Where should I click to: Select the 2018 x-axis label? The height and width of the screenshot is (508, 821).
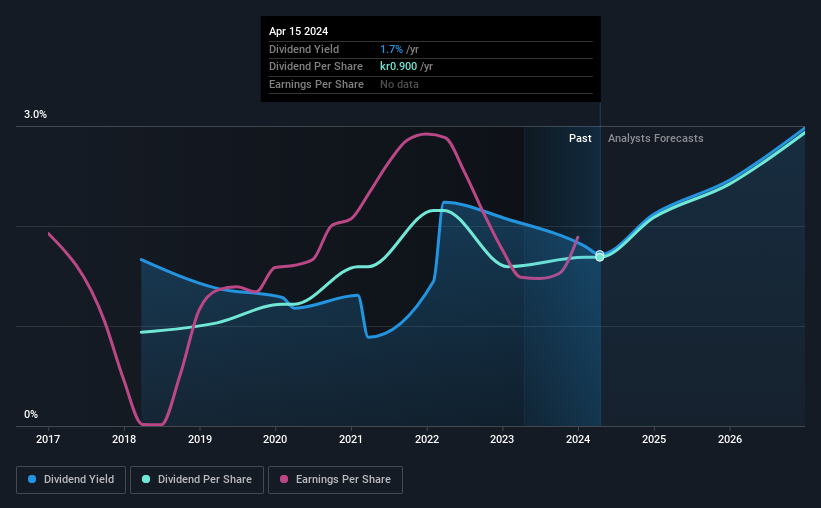pyautogui.click(x=124, y=439)
